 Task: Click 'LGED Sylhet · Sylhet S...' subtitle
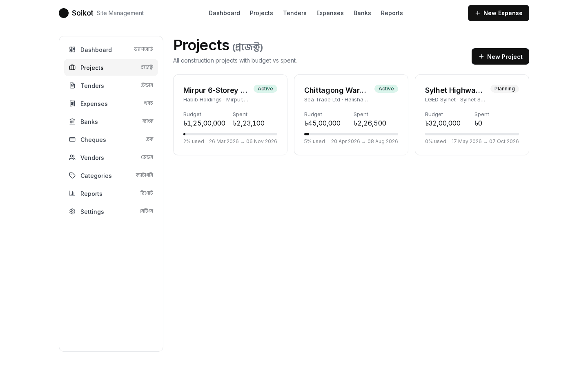[455, 100]
